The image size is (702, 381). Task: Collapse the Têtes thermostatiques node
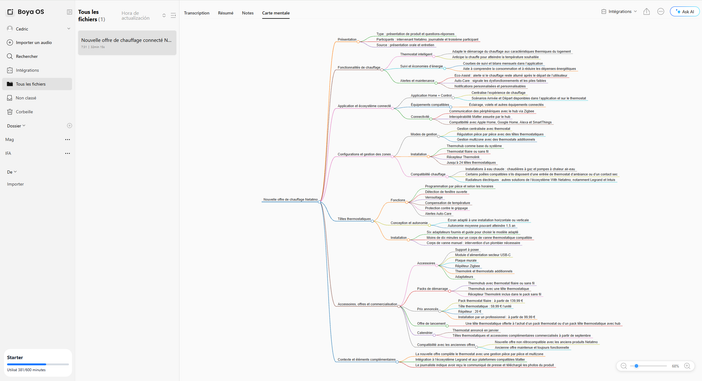(373, 221)
